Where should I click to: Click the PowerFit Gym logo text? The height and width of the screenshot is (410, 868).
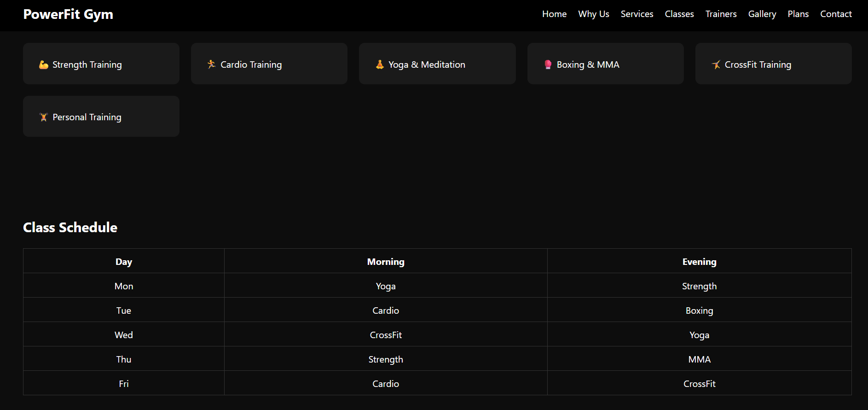68,14
